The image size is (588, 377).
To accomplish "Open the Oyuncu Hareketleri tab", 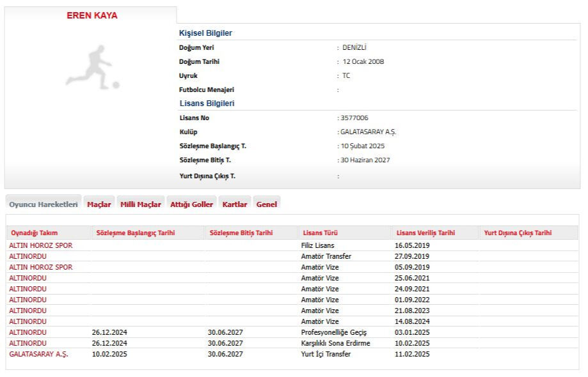I will click(x=44, y=204).
